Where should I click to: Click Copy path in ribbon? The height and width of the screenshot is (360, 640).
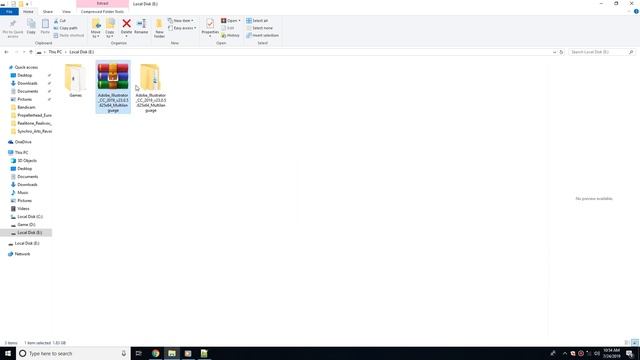(65, 28)
